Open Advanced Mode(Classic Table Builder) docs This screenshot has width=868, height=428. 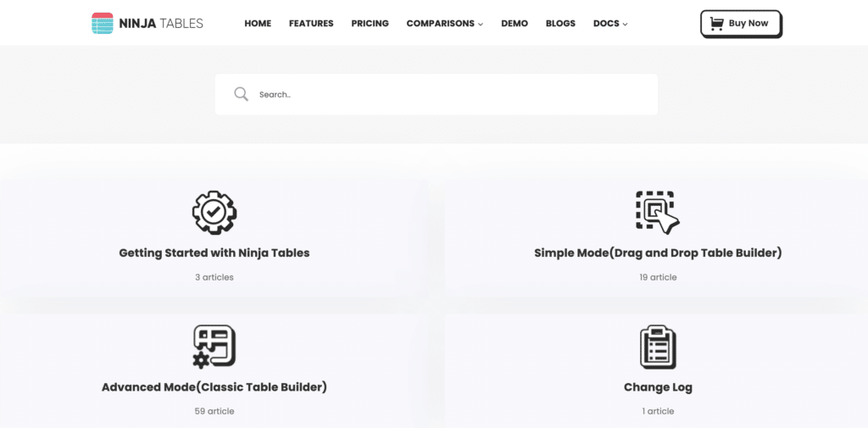click(x=214, y=387)
